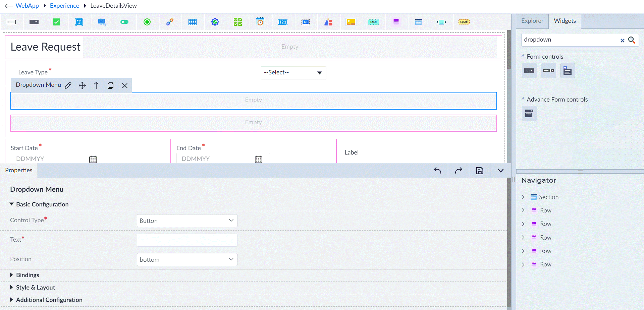Select the date time picker widget icon
Viewport: 644px width, 310px height.
tap(260, 22)
